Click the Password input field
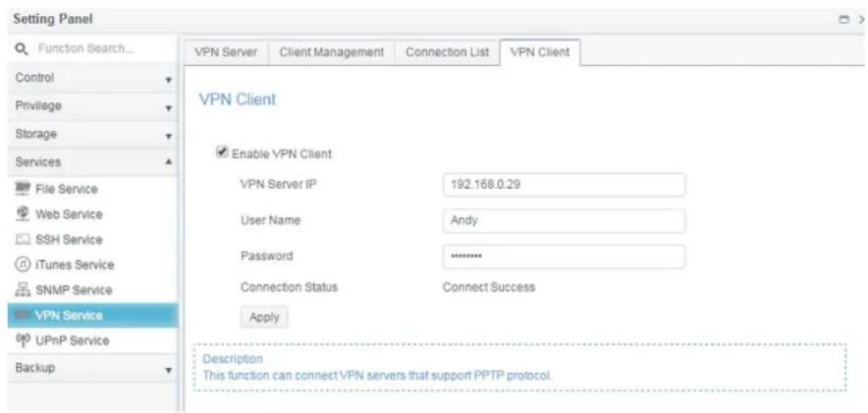This screenshot has height=413, width=868. click(x=564, y=257)
